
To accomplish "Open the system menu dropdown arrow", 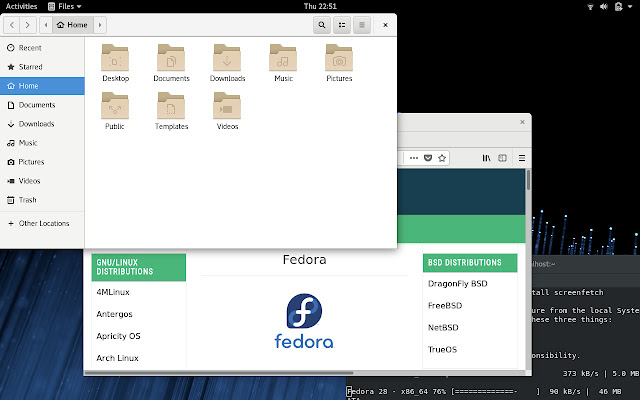I will 629,7.
